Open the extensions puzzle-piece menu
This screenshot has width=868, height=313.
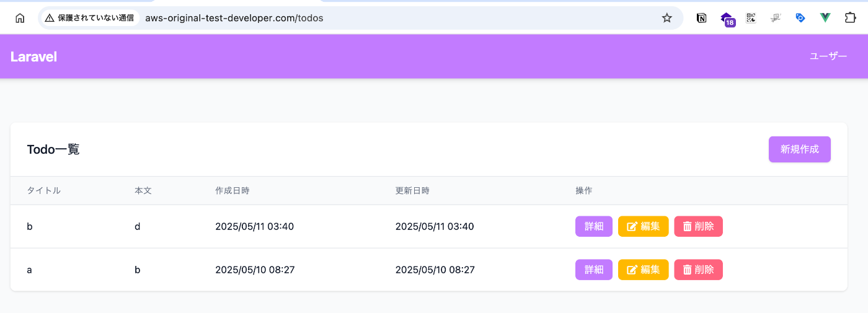point(851,18)
